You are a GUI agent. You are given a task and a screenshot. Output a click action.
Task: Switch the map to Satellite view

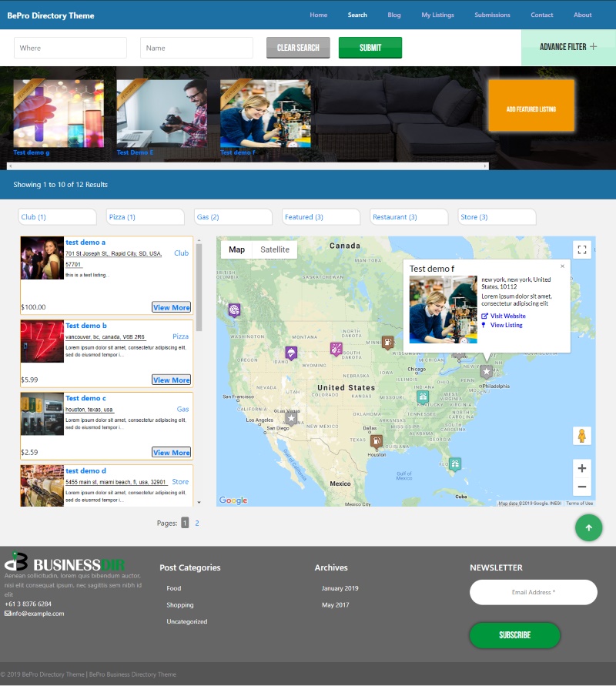pos(275,249)
